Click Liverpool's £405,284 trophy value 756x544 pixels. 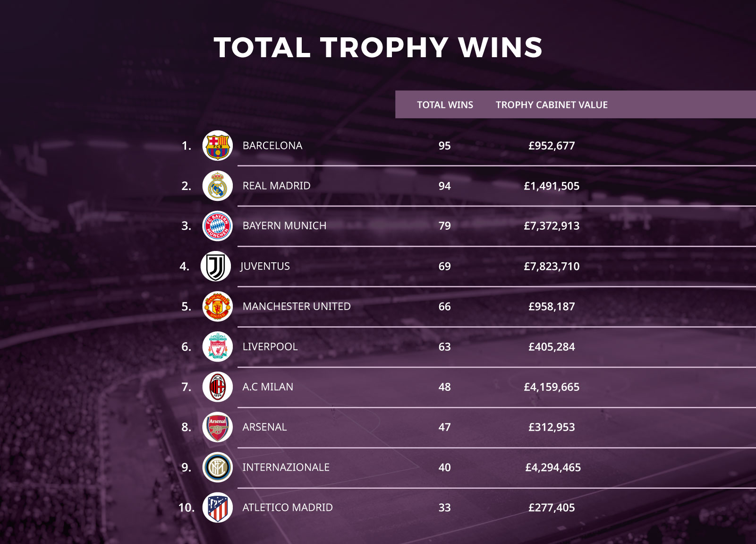pos(552,347)
